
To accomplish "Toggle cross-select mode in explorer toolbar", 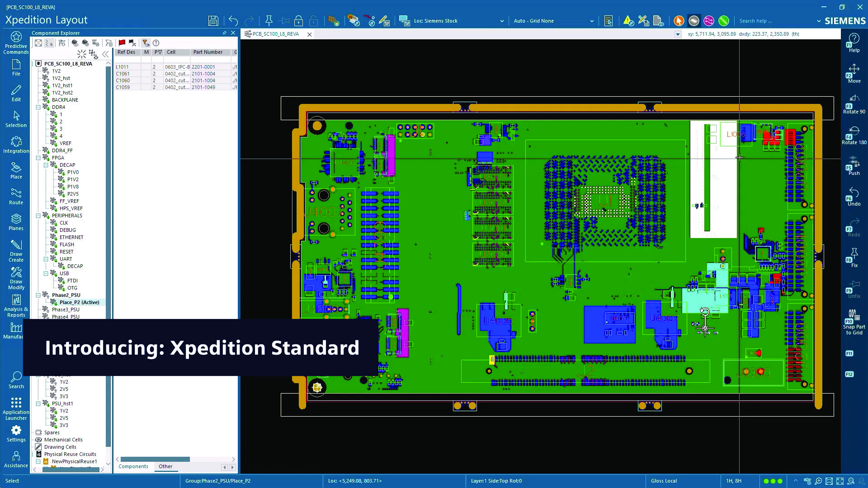I will coord(49,43).
